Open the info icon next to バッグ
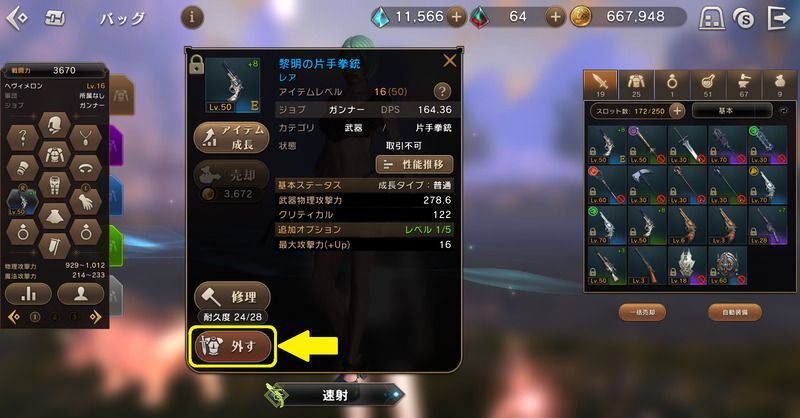Image resolution: width=800 pixels, height=418 pixels. (x=192, y=18)
